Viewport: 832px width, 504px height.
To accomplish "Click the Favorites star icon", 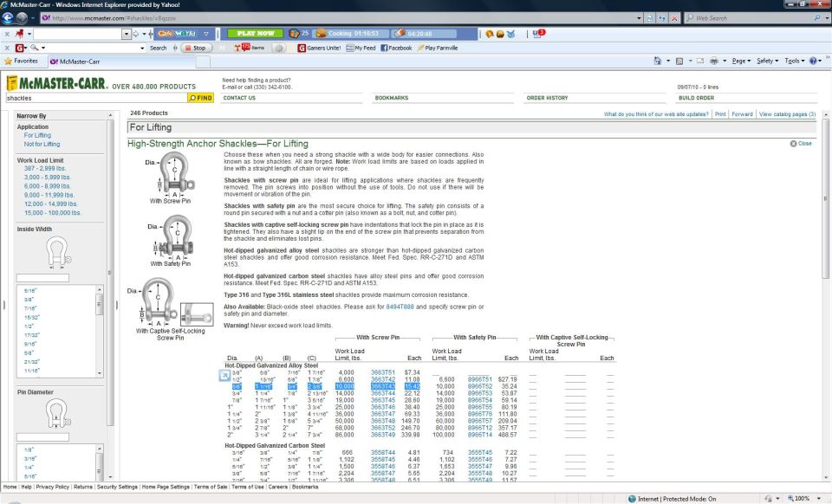I will tap(8, 61).
